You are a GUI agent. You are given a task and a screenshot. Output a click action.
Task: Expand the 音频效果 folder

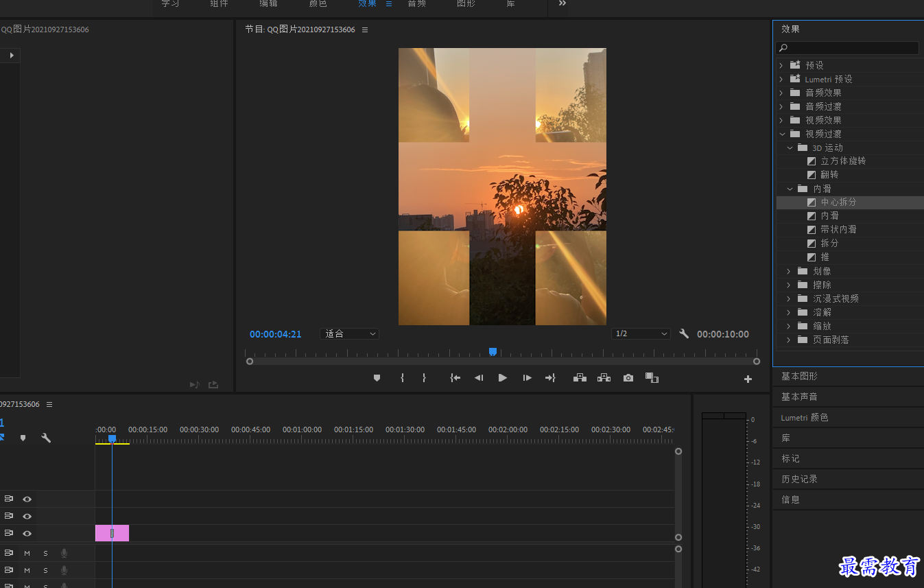coord(781,93)
